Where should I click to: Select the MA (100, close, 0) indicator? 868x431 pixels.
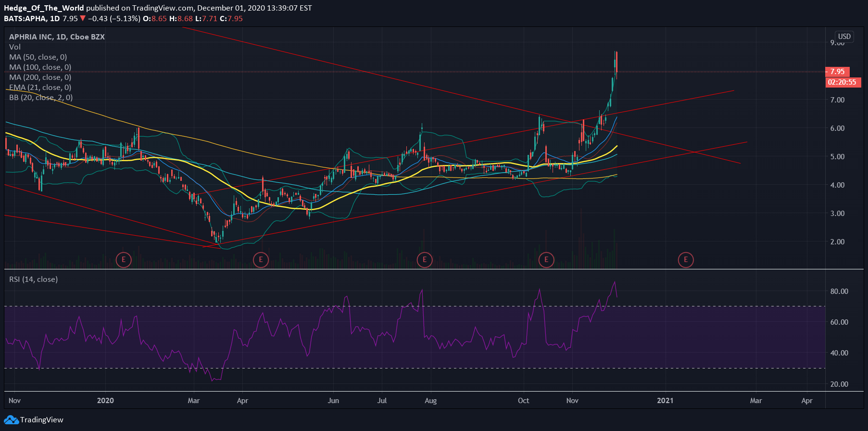40,67
